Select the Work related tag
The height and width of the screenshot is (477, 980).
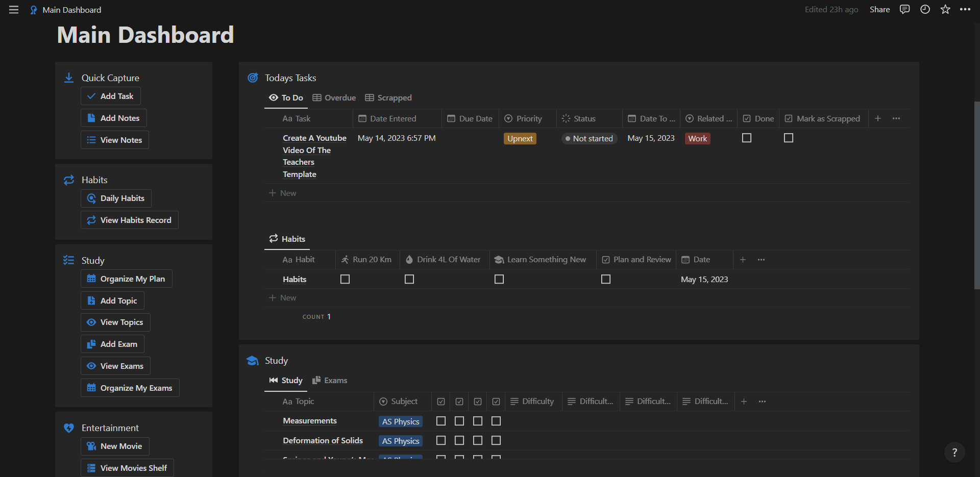tap(698, 138)
